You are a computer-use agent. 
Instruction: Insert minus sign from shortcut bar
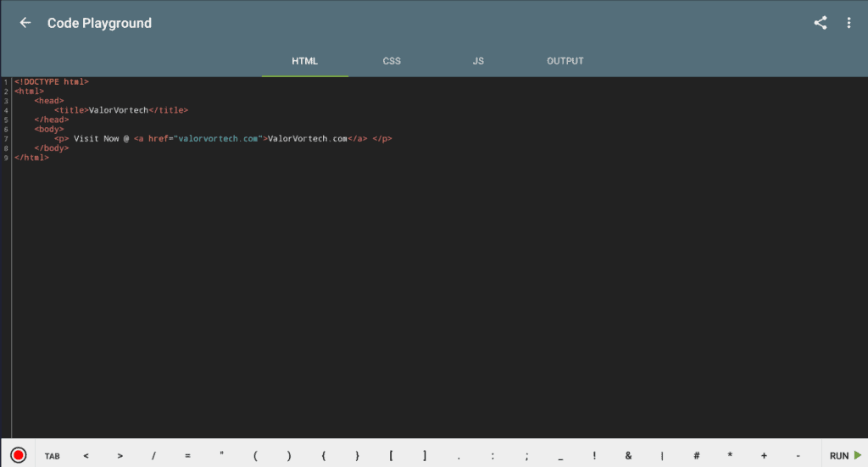(798, 456)
